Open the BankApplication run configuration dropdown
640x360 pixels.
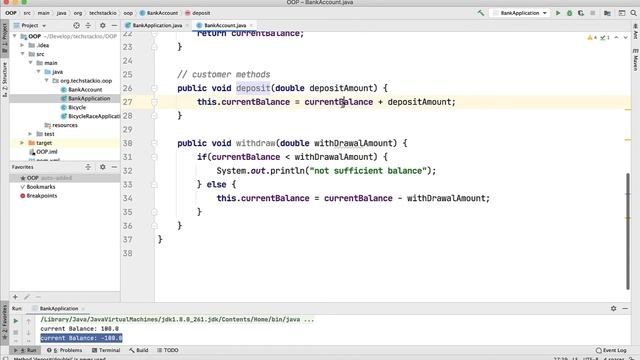(x=520, y=13)
